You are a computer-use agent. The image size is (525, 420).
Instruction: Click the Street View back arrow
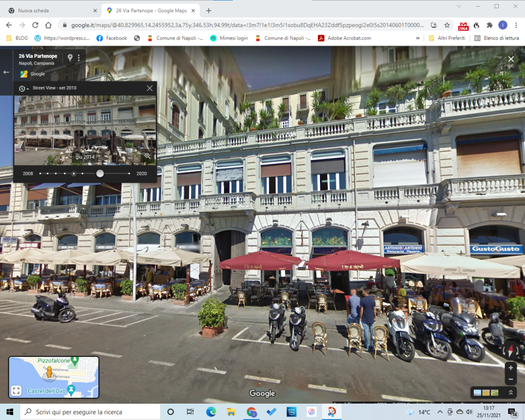(x=6, y=72)
